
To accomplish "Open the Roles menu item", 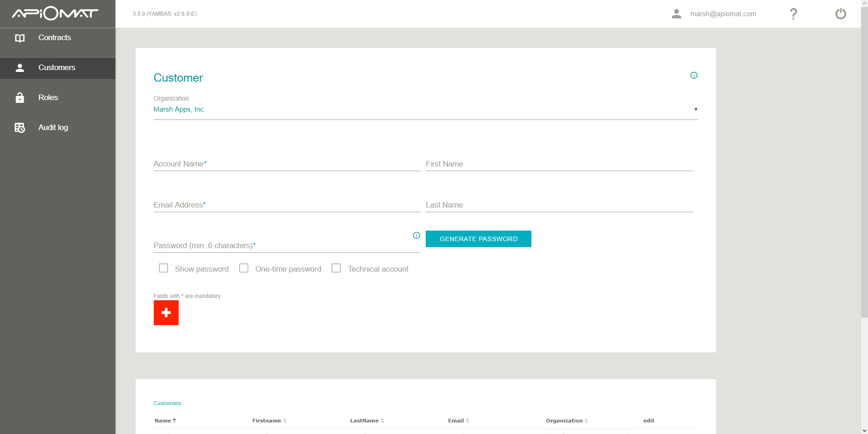I will click(x=58, y=98).
